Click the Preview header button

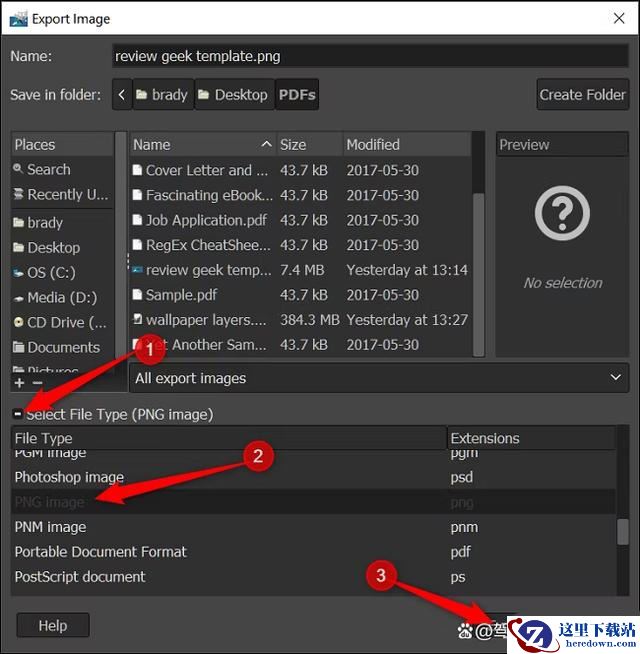562,145
